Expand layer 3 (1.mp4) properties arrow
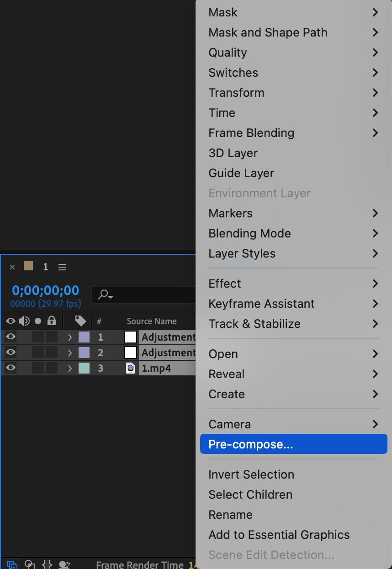This screenshot has width=392, height=569. pos(70,369)
